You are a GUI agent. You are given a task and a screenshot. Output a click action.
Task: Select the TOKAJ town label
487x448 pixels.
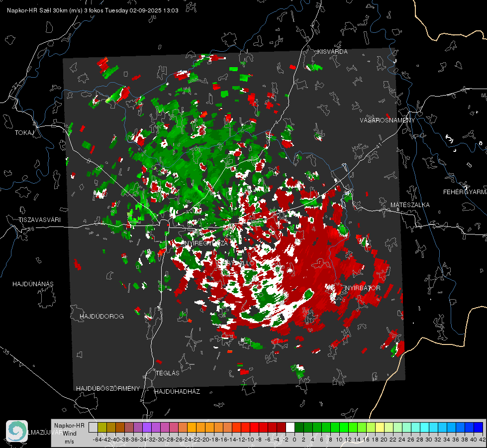click(24, 133)
